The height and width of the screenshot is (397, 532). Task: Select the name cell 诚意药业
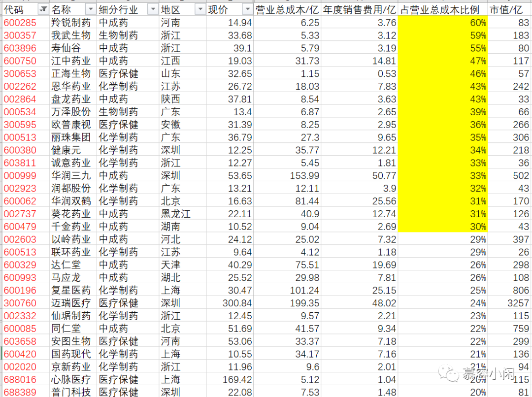[x=73, y=163]
